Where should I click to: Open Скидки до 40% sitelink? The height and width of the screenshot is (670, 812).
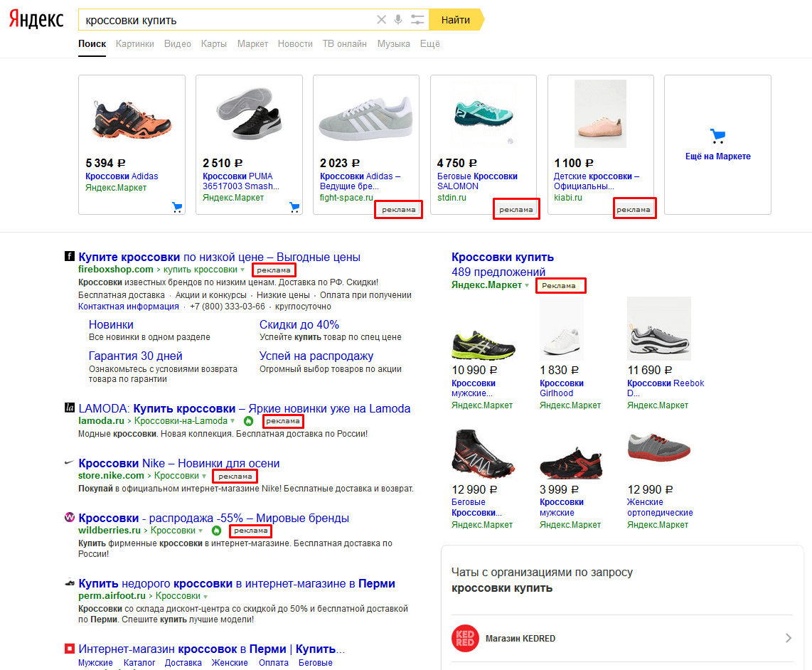[x=299, y=324]
